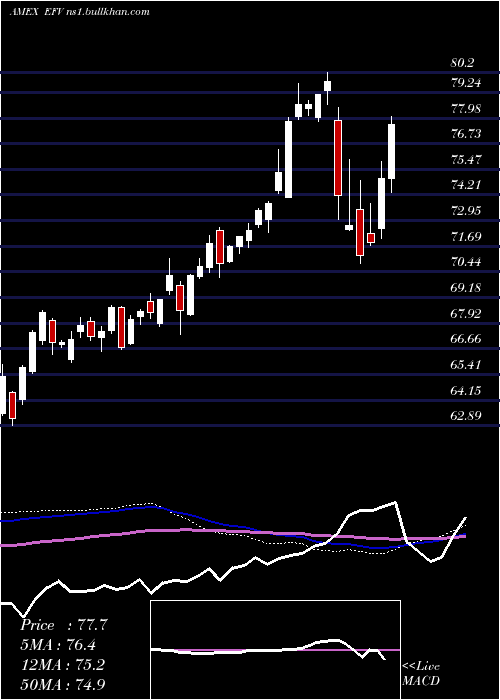Click the Price : 77.7 readout
This screenshot has width=500, height=700.
(x=64, y=625)
